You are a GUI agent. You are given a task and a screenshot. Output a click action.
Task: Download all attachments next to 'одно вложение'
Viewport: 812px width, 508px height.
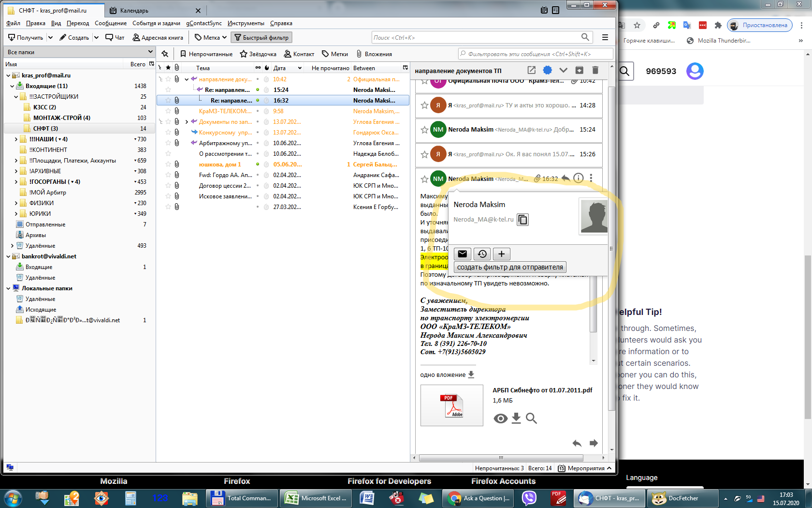pos(471,374)
